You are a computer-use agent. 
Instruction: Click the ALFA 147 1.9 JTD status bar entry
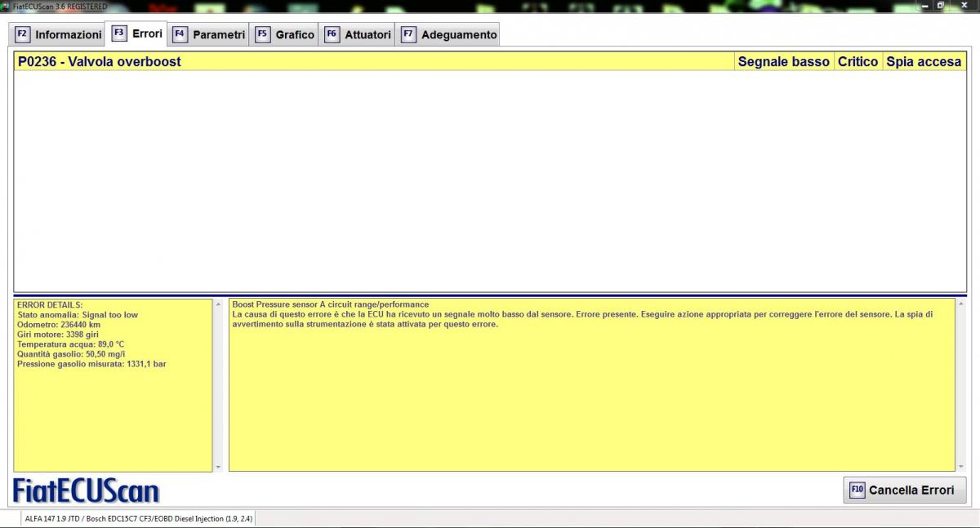tap(138, 518)
